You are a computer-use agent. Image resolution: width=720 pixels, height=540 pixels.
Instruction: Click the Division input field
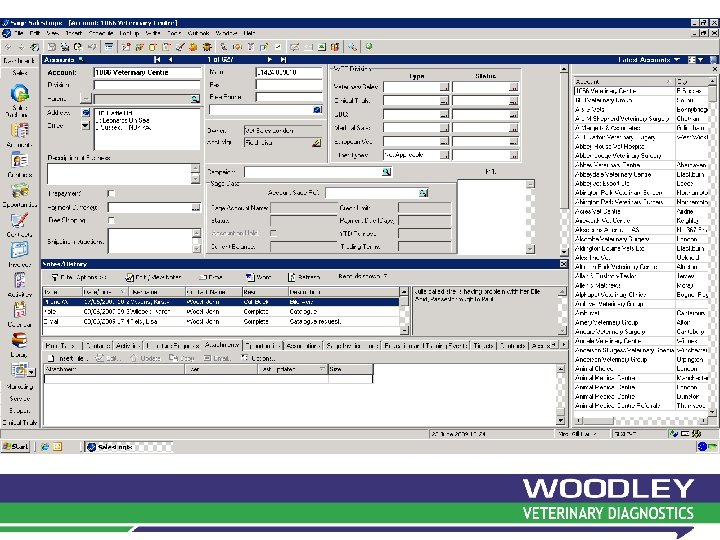[x=147, y=85]
